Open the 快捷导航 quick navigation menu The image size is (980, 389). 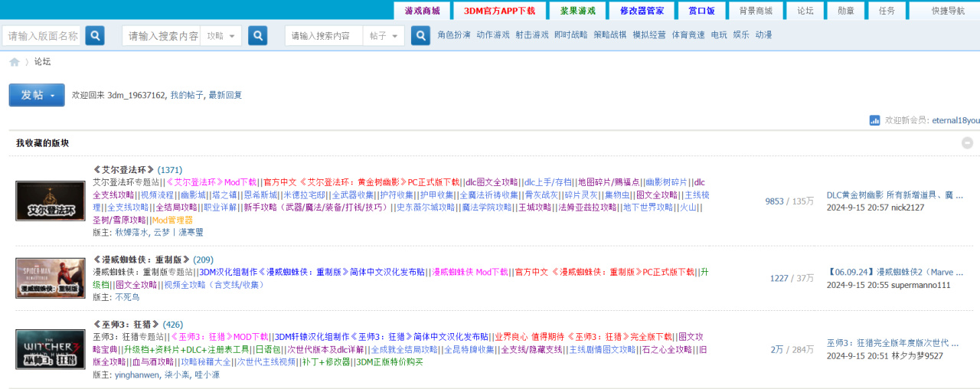pos(948,11)
